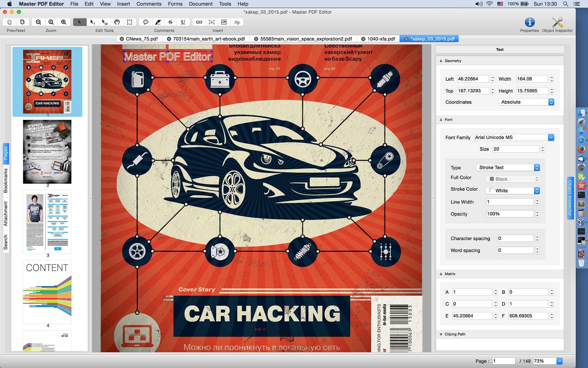Open the Font Family dropdown
The image size is (588, 368).
tap(551, 137)
